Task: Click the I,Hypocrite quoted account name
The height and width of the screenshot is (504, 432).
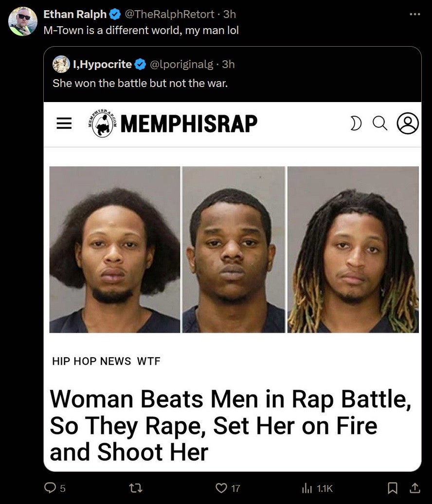Action: pos(102,64)
